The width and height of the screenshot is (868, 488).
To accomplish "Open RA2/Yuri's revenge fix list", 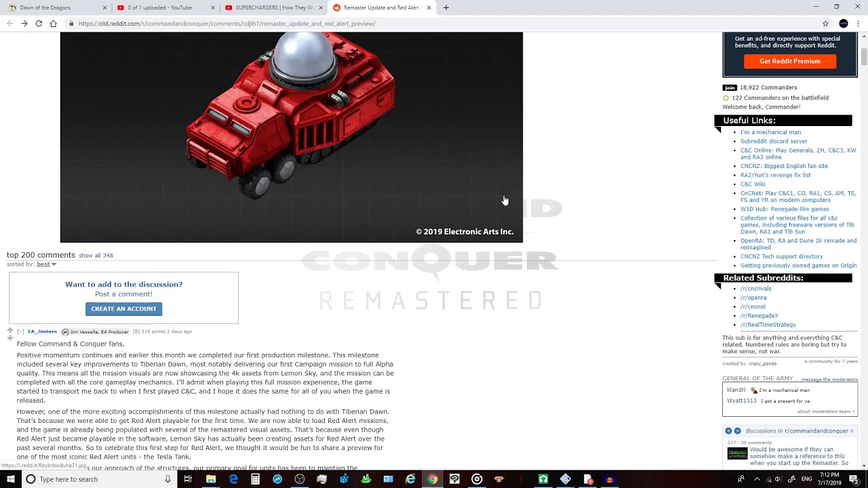I will tap(775, 175).
